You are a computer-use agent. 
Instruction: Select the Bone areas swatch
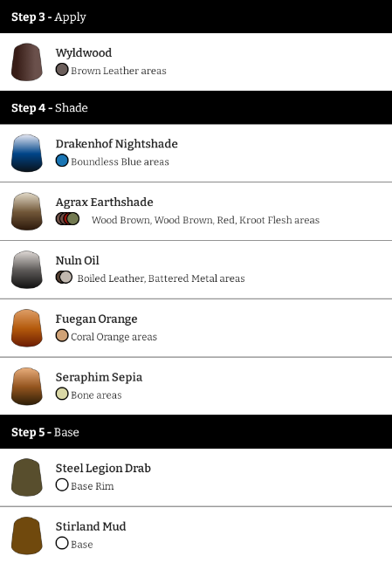[62, 394]
